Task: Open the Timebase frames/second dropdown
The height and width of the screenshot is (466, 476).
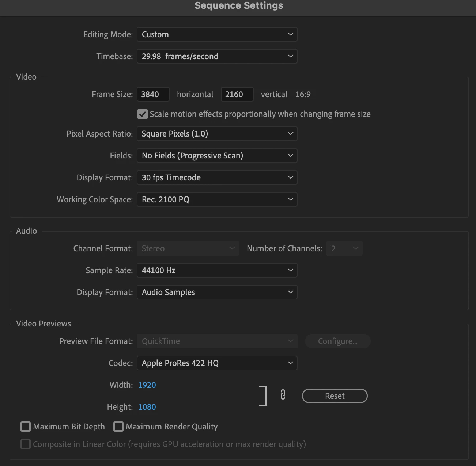Action: click(x=217, y=56)
